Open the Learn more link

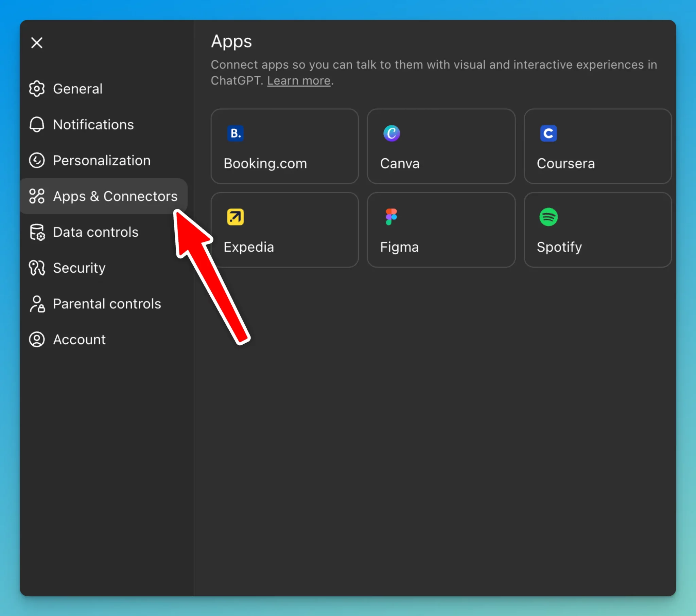click(299, 81)
